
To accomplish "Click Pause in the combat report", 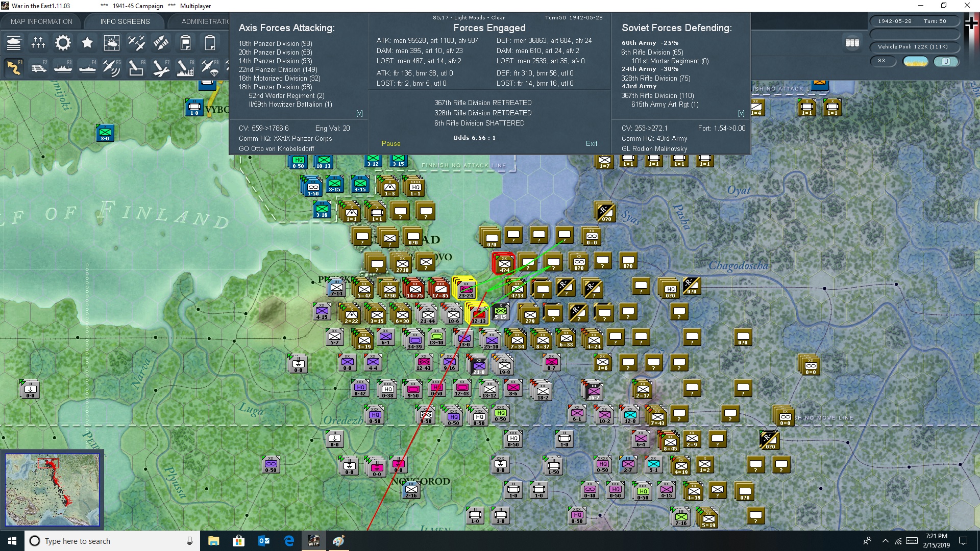I will tap(391, 144).
